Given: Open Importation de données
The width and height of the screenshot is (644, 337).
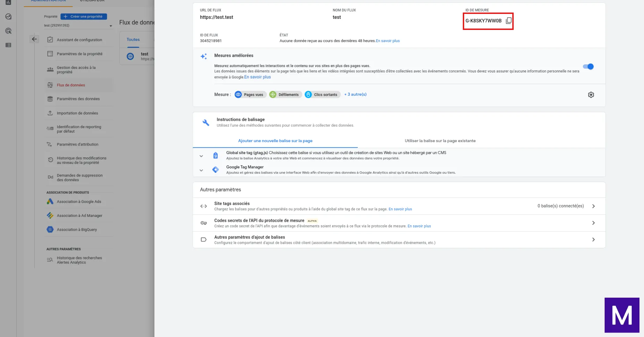Looking at the screenshot, I should 77,113.
